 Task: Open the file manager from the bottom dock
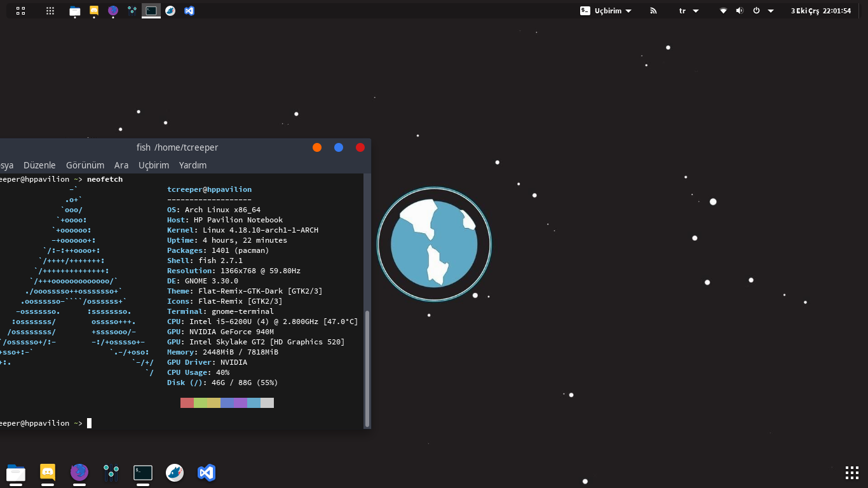tap(16, 473)
